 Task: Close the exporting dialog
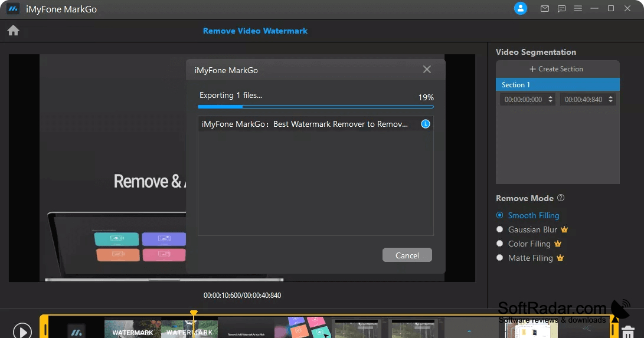tap(427, 70)
